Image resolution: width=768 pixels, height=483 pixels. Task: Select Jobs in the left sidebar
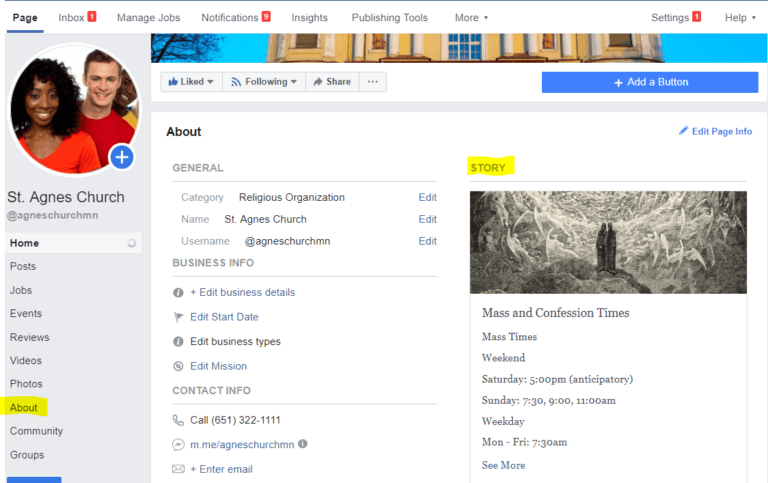tap(21, 290)
